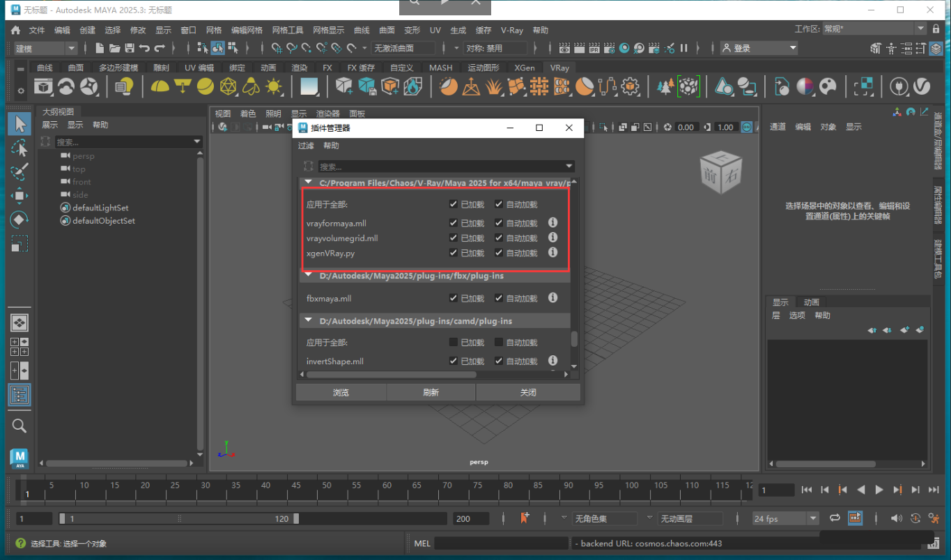Click the Undo arrow icon
The image size is (951, 560).
(144, 48)
